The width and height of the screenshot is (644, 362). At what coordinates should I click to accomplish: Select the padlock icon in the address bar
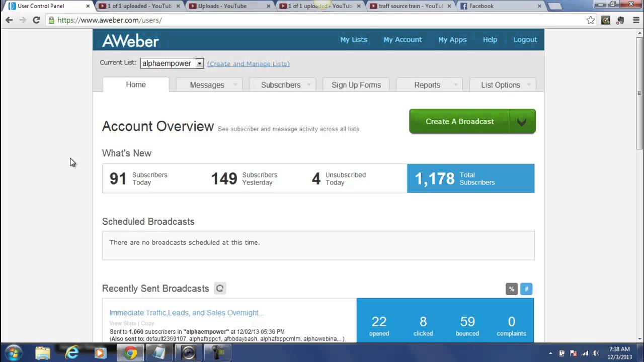pos(50,20)
